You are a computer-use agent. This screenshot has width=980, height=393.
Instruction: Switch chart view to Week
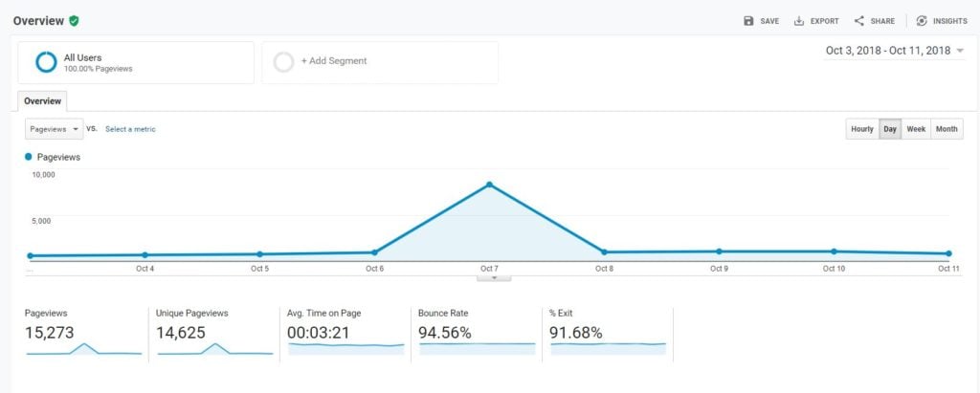tap(916, 129)
